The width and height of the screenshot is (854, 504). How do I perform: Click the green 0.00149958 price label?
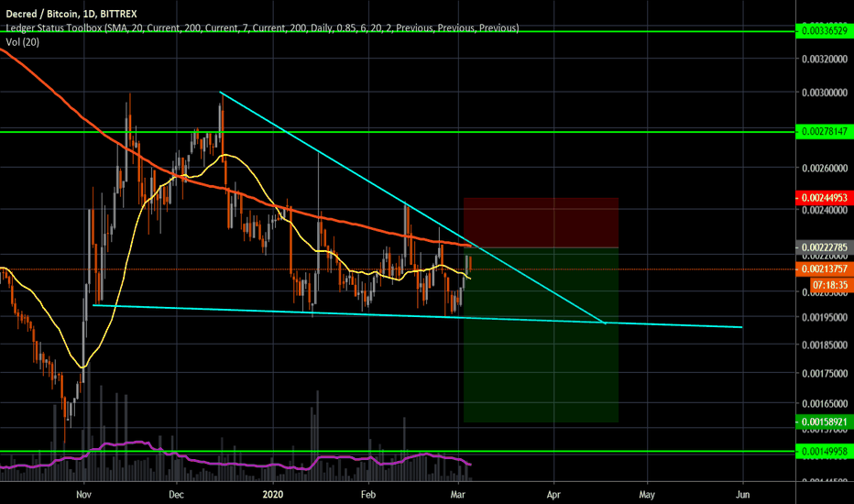tap(824, 451)
